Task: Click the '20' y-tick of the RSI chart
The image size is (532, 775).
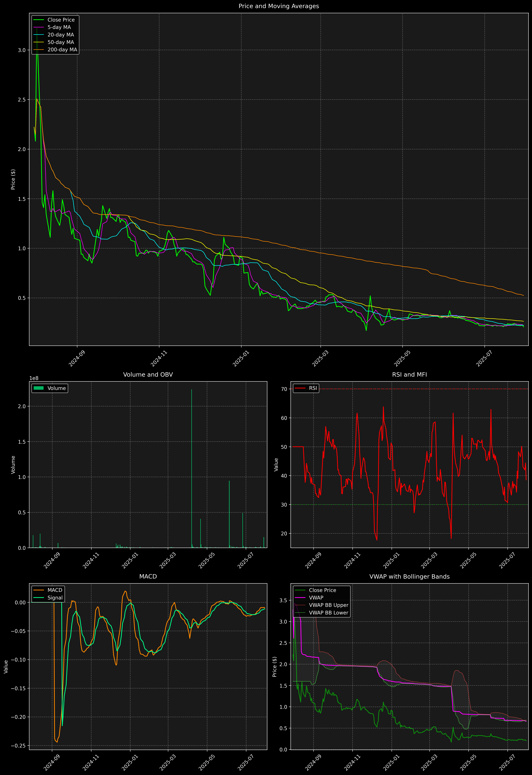Action: (x=284, y=534)
